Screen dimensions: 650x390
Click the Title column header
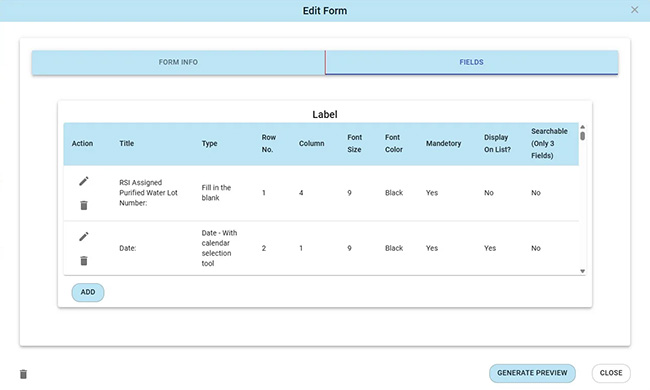click(126, 143)
